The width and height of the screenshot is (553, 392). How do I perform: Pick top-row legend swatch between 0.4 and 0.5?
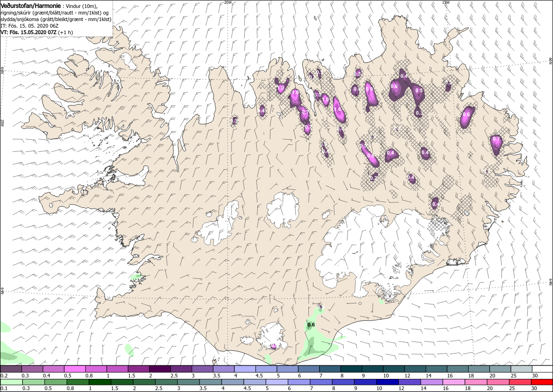[x=53, y=369]
